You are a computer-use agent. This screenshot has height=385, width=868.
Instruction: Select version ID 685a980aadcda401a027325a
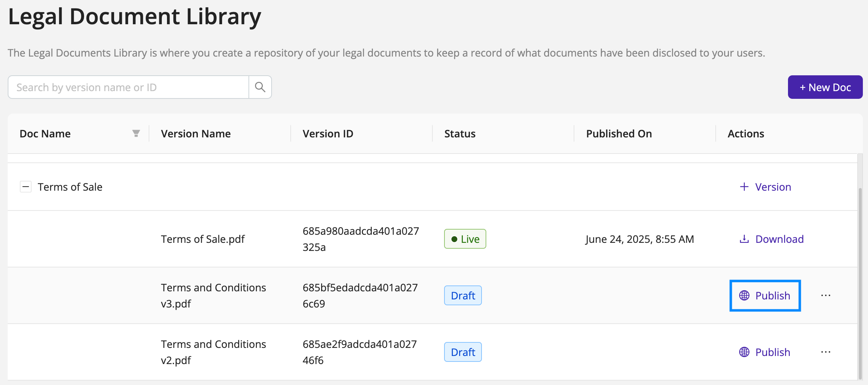point(361,239)
